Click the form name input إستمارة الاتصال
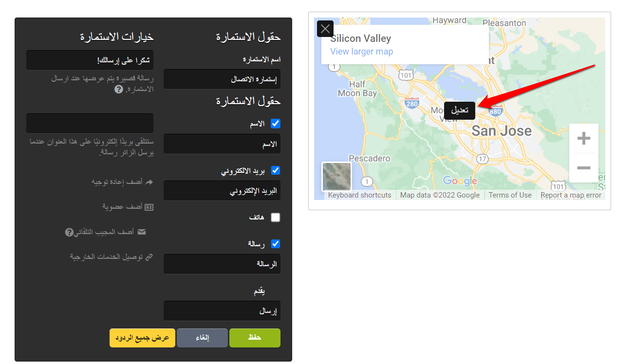This screenshot has width=634, height=364. tap(222, 79)
